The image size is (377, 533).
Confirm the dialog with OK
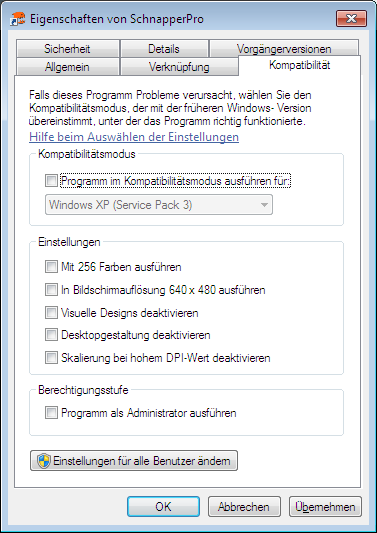click(164, 507)
